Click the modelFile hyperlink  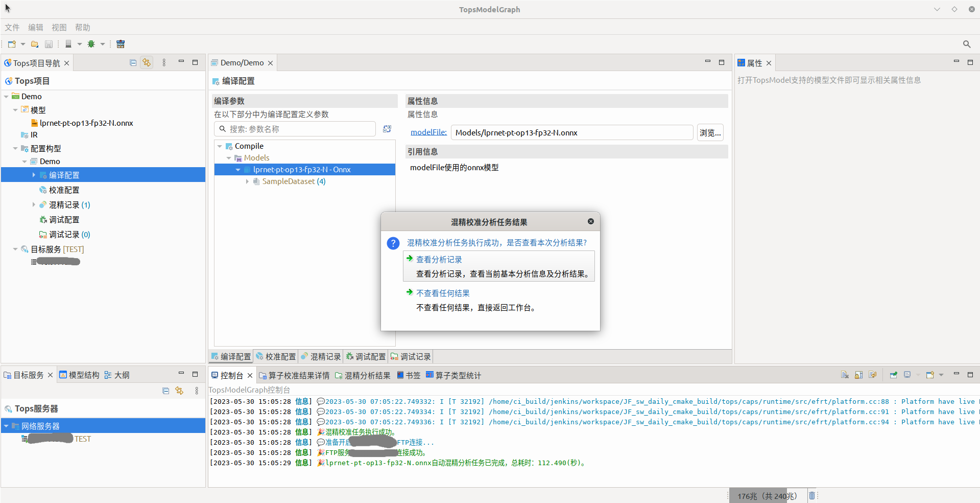428,132
